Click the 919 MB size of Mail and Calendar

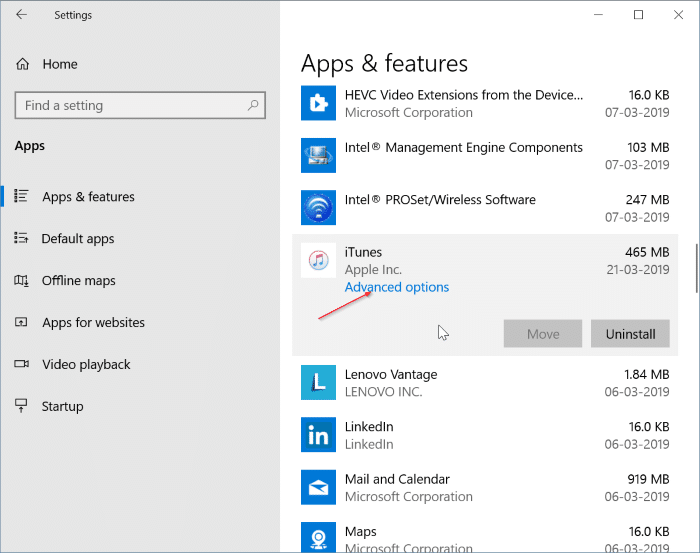648,479
